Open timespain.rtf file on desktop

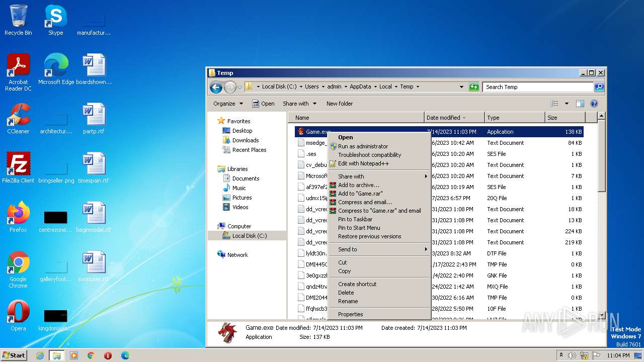(94, 168)
